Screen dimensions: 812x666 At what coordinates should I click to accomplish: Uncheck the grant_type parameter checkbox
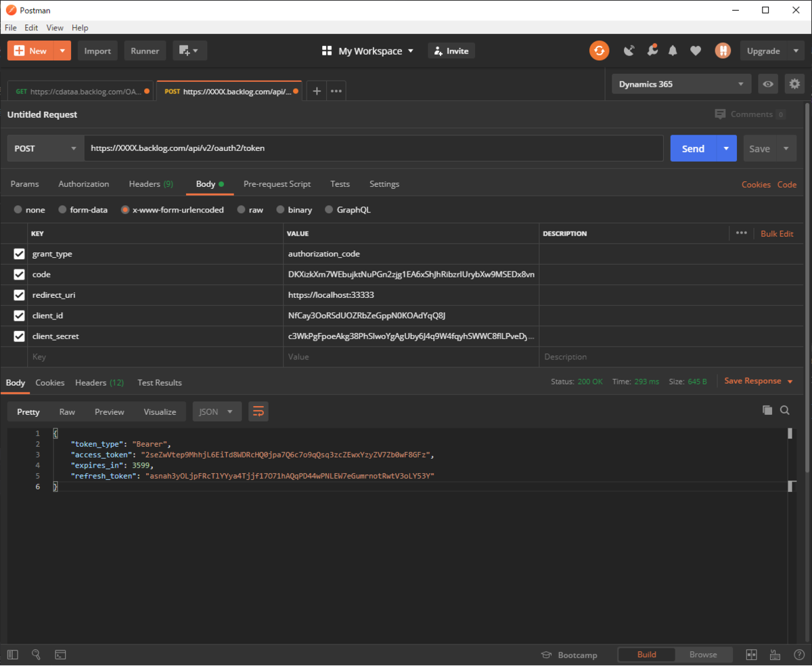pos(20,254)
